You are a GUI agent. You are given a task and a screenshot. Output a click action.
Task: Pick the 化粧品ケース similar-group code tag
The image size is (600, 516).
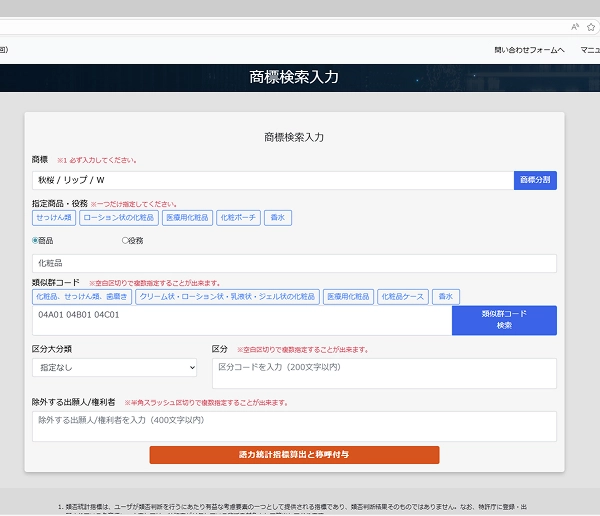tap(403, 297)
